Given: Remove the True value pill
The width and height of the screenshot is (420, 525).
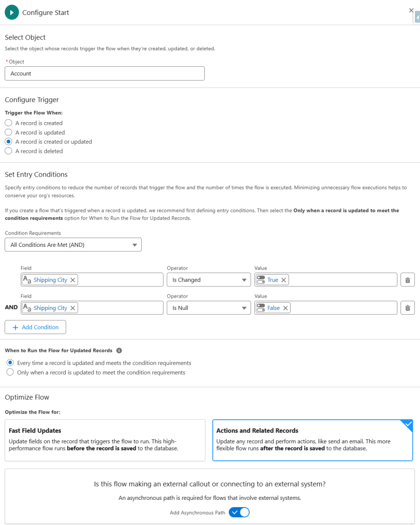Looking at the screenshot, I should point(283,280).
